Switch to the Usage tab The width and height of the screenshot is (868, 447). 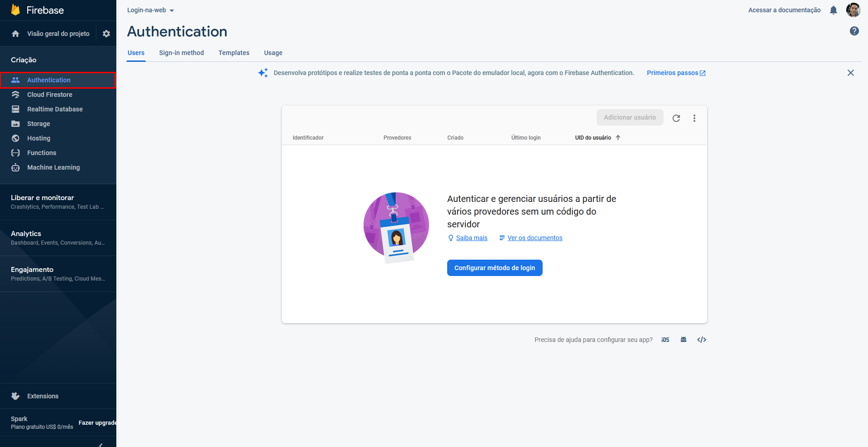point(273,53)
